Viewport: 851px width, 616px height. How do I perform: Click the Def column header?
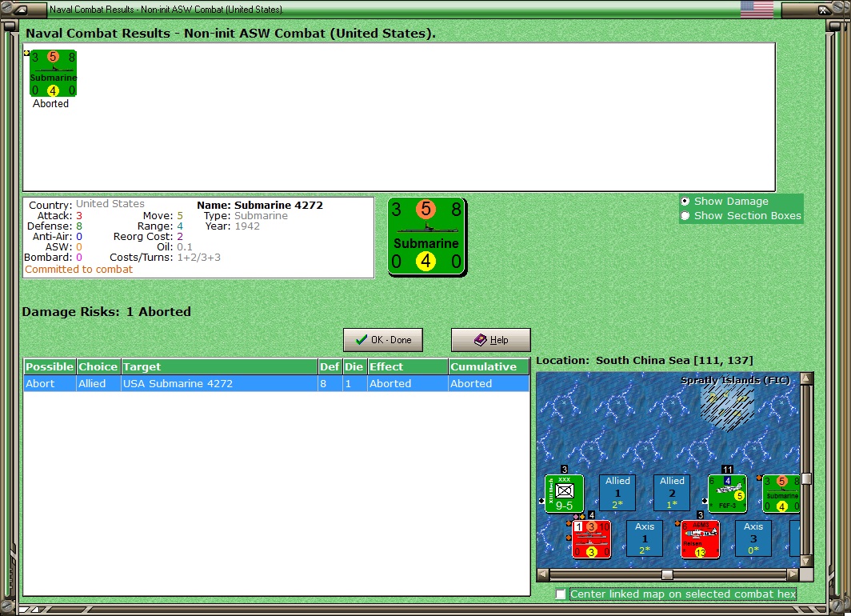coord(330,367)
